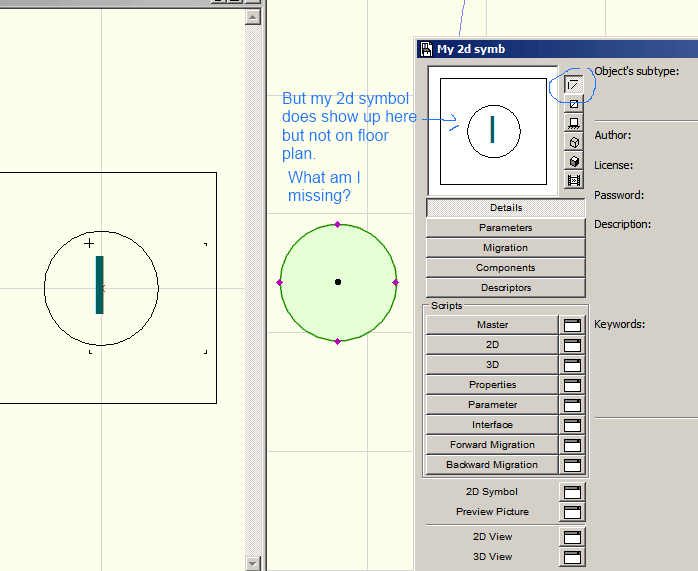Open 2D script in new window
Image resolution: width=698 pixels, height=571 pixels.
coord(572,345)
